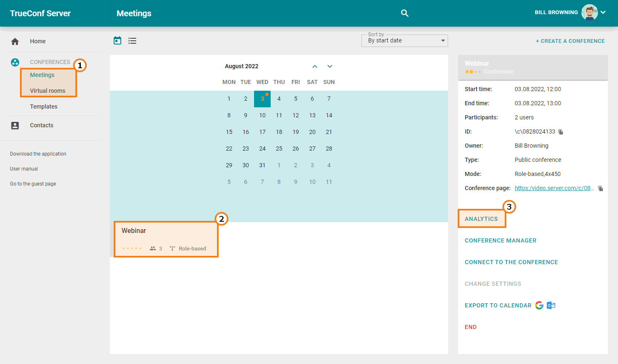
Task: Open the User manual link
Action: [24, 169]
